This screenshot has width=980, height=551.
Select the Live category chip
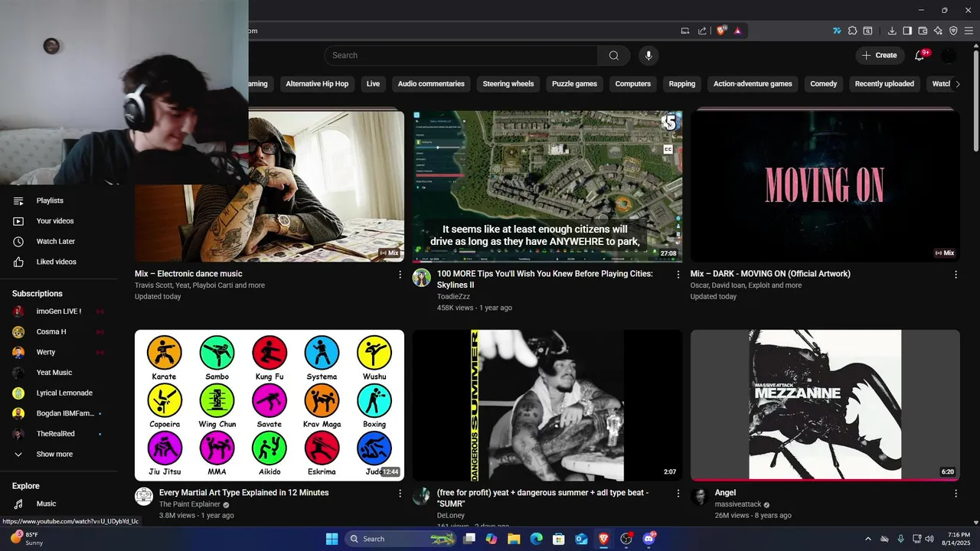(x=373, y=83)
